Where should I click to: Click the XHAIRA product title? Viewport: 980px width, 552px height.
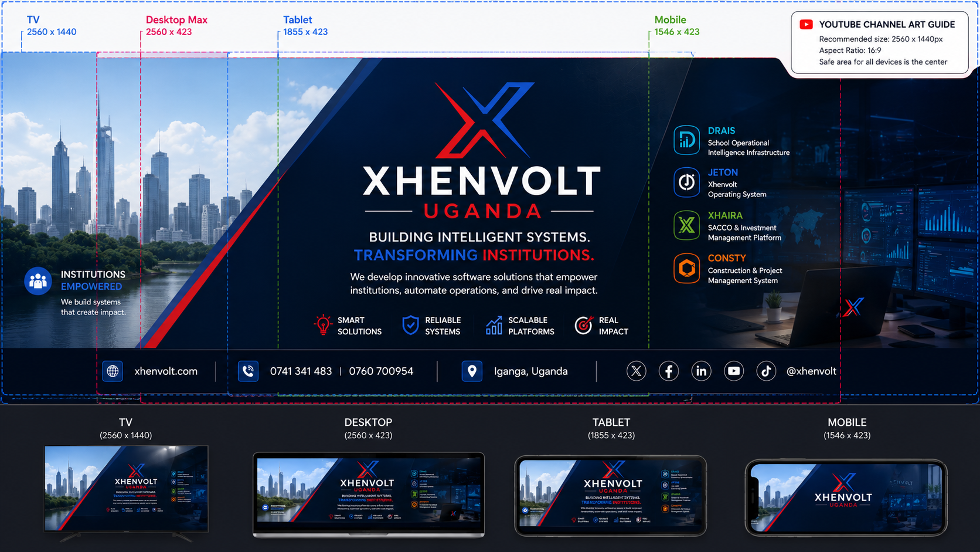725,215
